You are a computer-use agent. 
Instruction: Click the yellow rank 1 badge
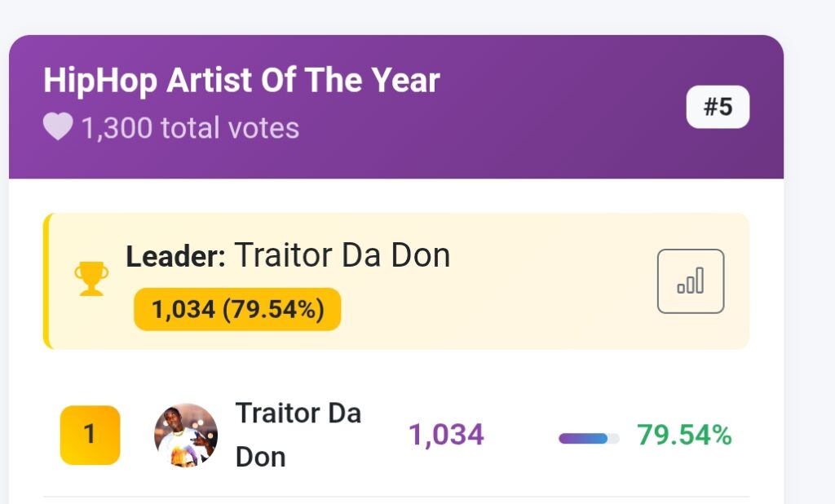[90, 435]
